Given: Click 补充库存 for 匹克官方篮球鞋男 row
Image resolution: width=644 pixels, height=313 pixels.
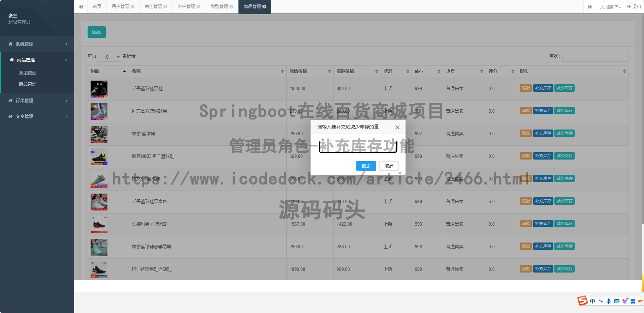Looking at the screenshot, I should [x=543, y=111].
